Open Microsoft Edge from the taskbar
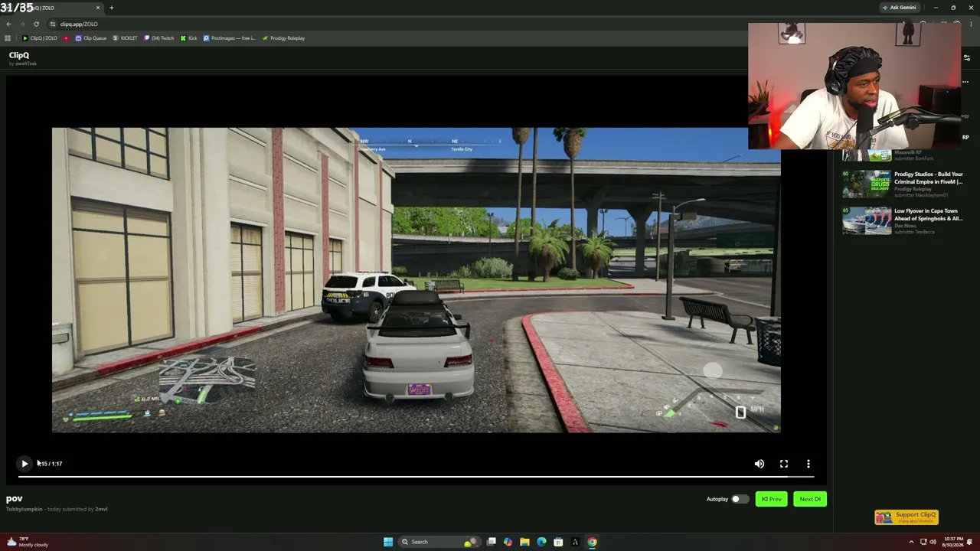Viewport: 980px width, 551px height. tap(541, 542)
